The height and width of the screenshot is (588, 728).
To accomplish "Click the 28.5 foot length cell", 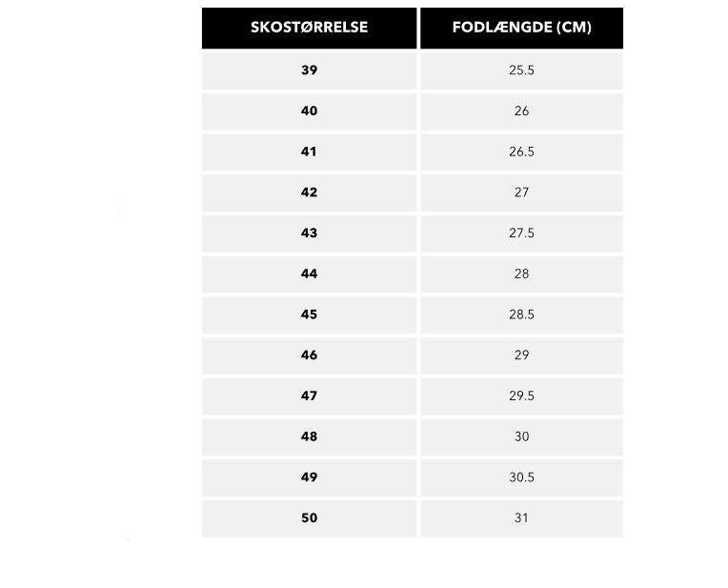I will pos(521,314).
